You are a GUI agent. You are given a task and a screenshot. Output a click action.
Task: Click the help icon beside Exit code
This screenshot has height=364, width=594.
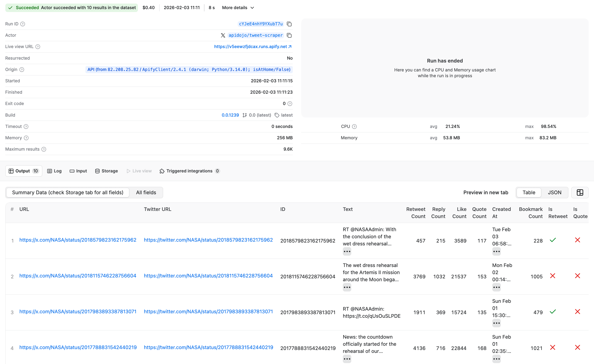click(290, 104)
